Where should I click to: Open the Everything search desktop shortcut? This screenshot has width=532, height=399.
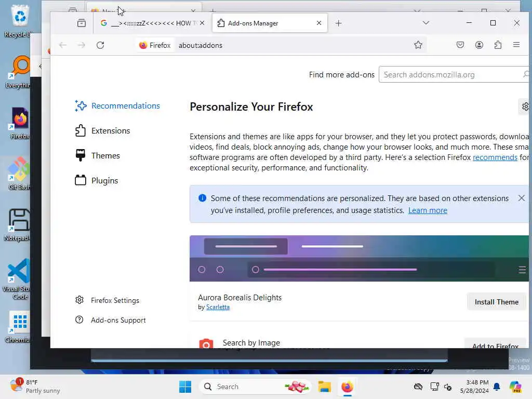click(19, 72)
